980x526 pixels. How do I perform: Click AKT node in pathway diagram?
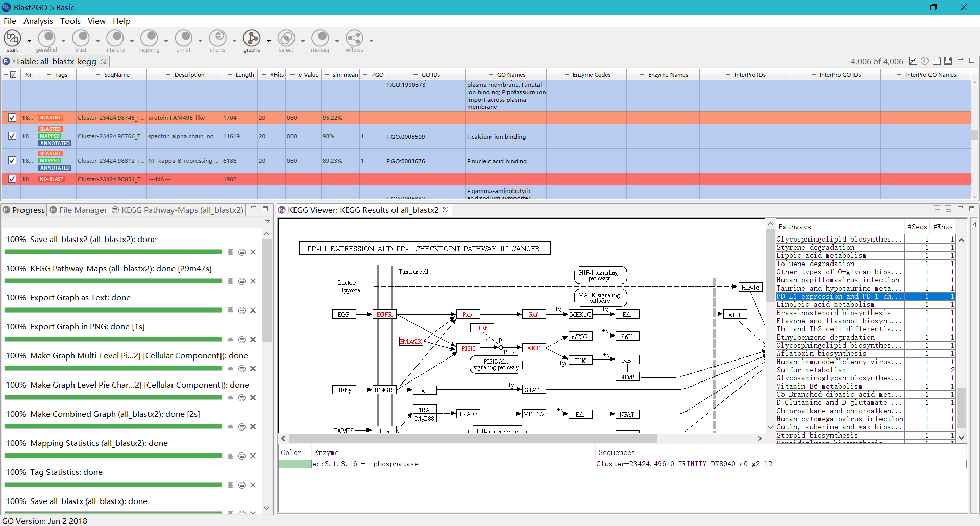click(x=533, y=348)
